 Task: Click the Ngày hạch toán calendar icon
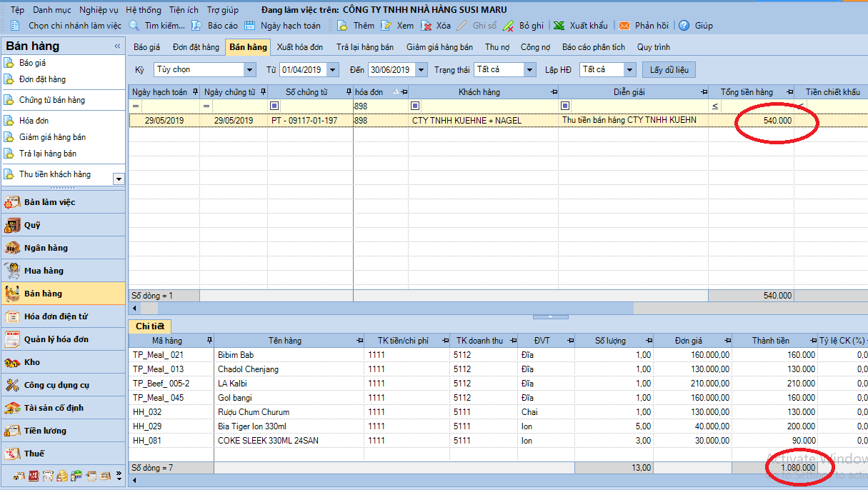pos(250,26)
